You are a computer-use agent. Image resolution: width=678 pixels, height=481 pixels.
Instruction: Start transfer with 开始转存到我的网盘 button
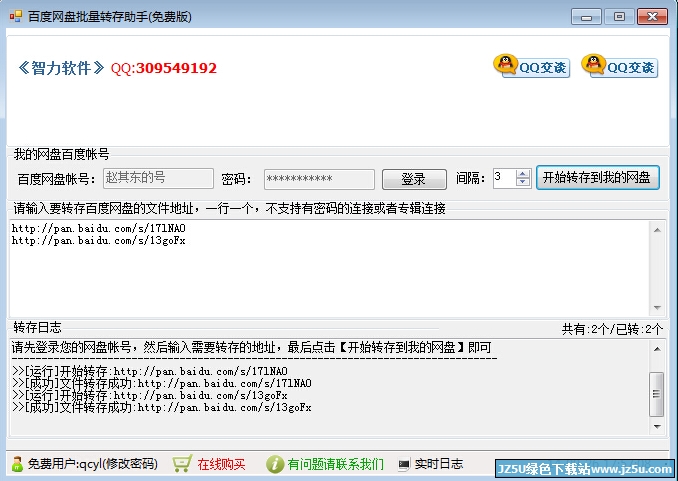click(x=597, y=178)
